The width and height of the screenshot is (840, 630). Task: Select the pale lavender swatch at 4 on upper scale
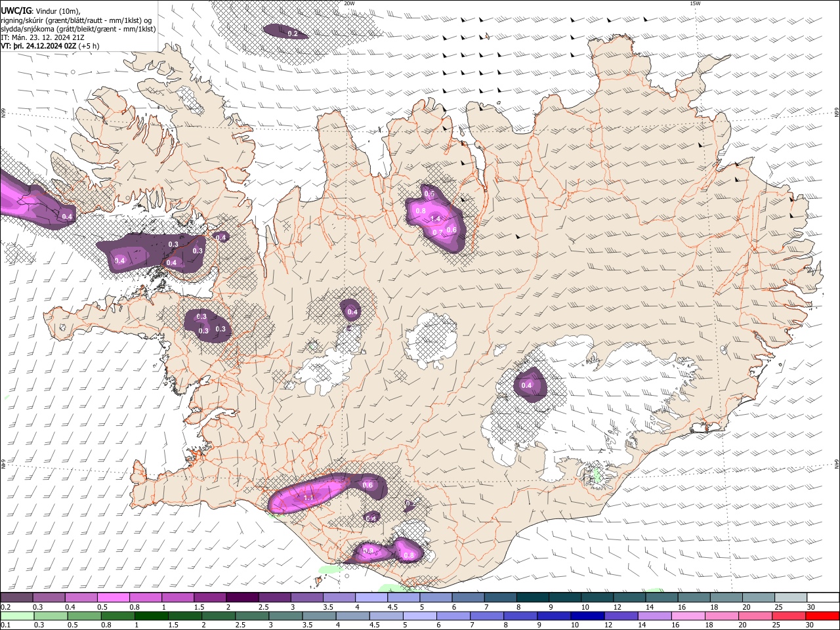pos(371,598)
